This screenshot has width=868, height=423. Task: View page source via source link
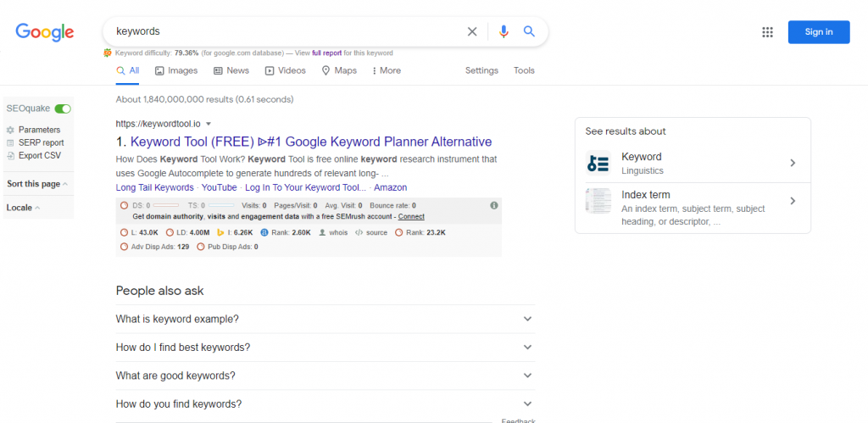pyautogui.click(x=371, y=232)
